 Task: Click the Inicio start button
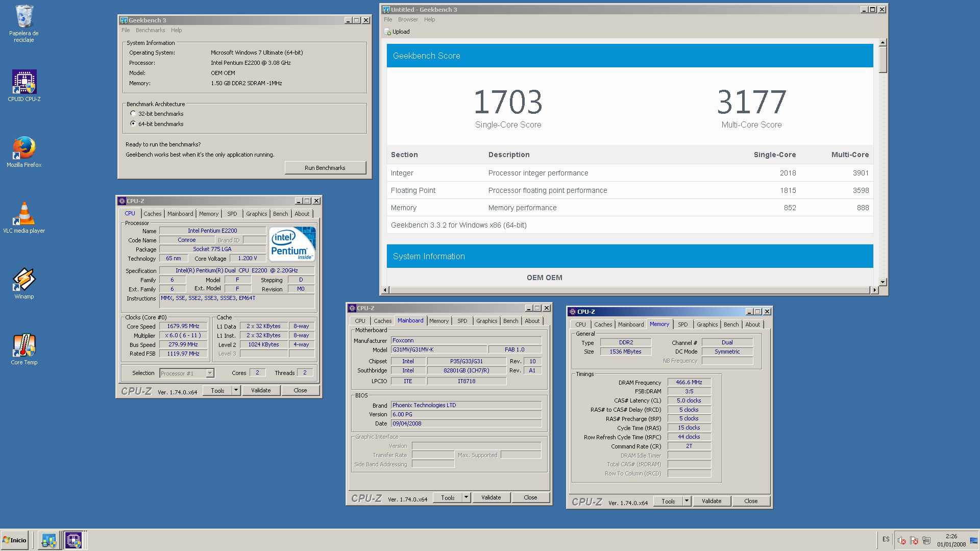click(x=15, y=540)
